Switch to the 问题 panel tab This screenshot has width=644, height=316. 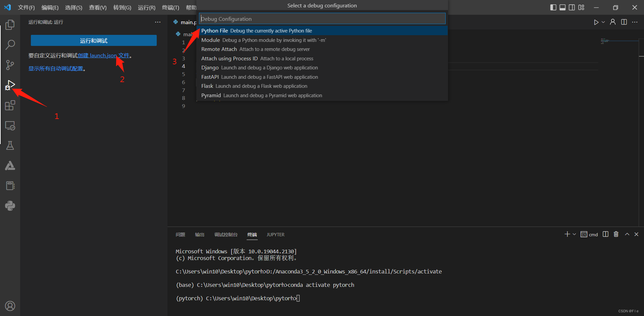180,235
